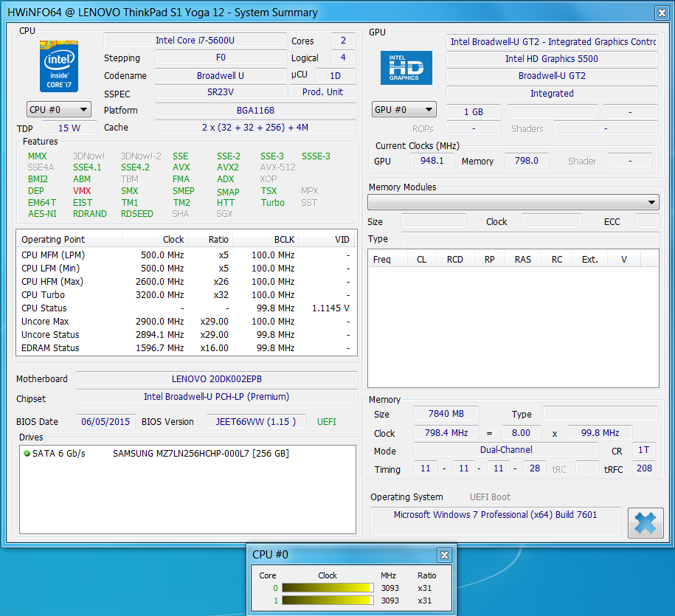Select the CPU Status row
Screen dimensions: 675x616
187,308
